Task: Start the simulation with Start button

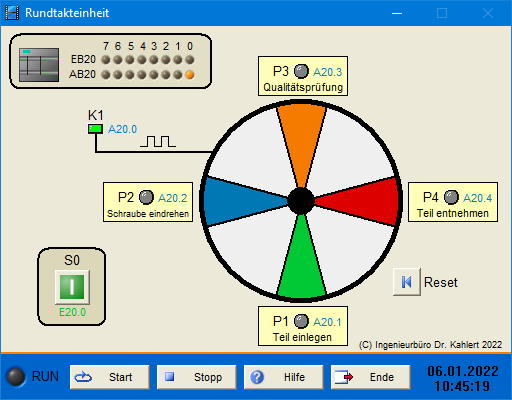Action: coord(110,377)
